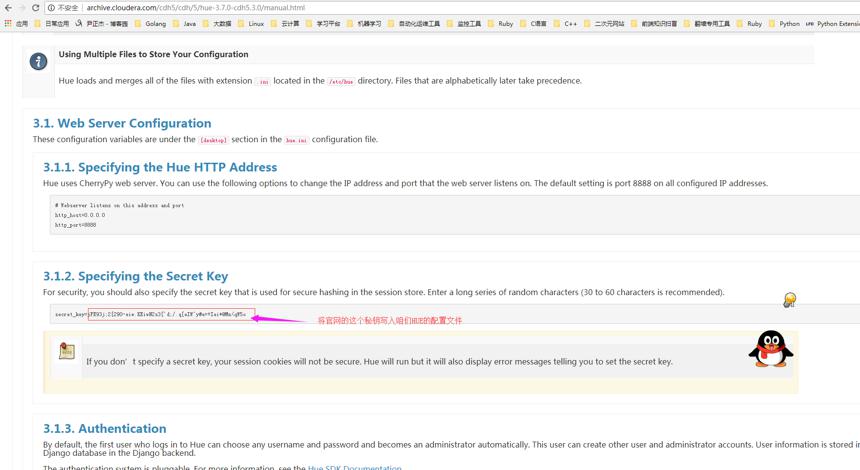Click the Python Extension bookmark
Image resolution: width=860 pixels, height=470 pixels.
833,24
